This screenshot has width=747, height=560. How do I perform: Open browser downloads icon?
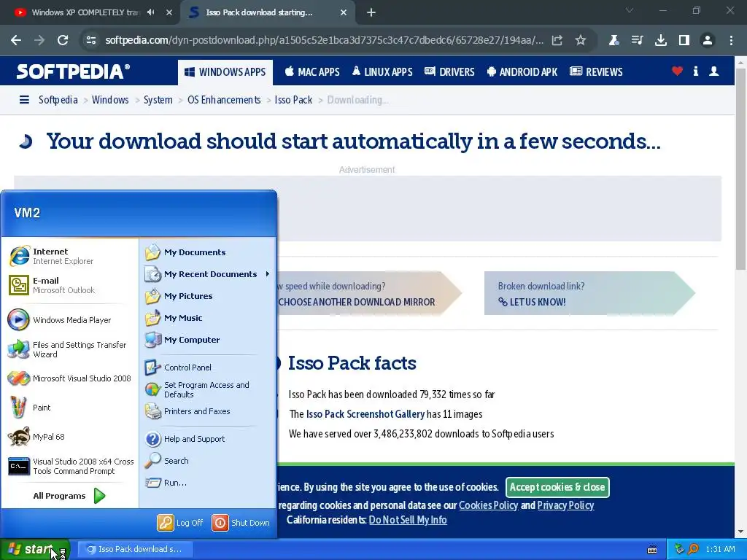click(x=661, y=40)
